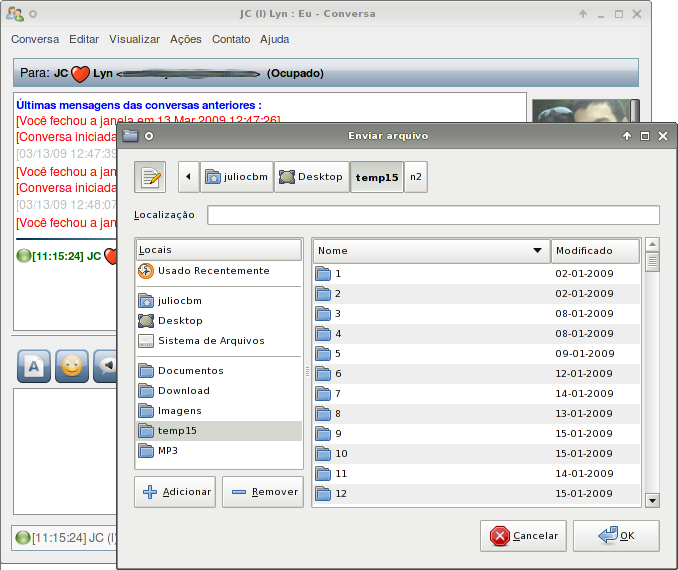Open the Editar menu
This screenshot has height=570, width=678.
(84, 39)
